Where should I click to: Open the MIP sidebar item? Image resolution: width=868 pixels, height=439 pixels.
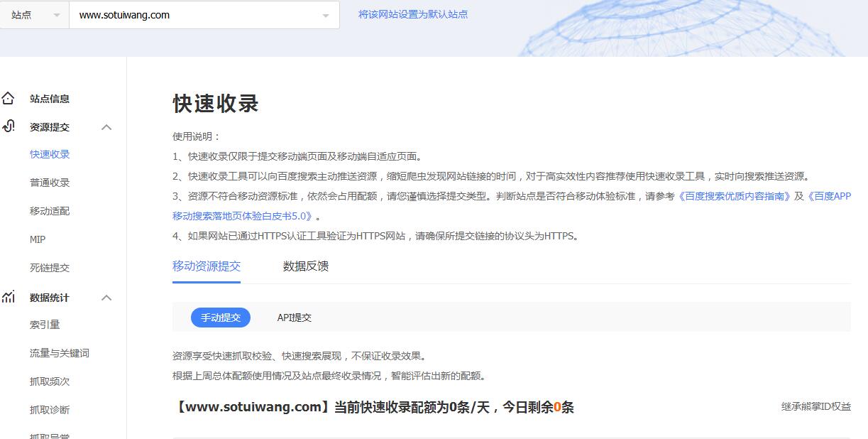pyautogui.click(x=38, y=239)
